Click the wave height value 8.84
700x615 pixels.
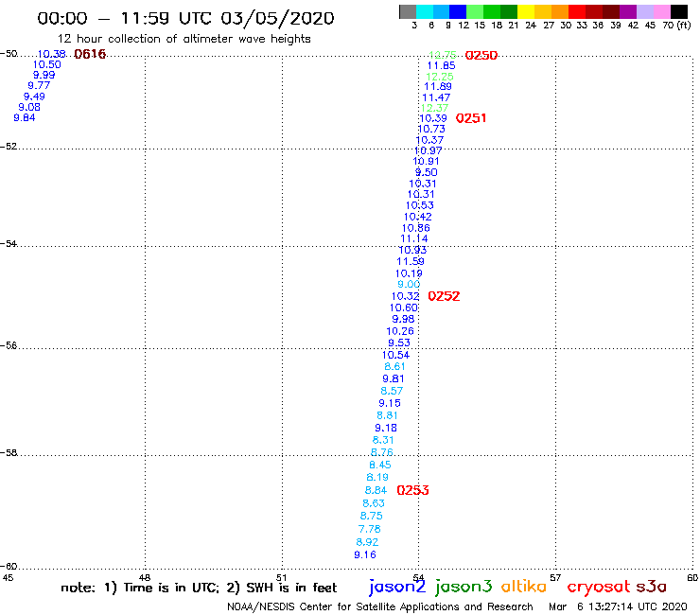376,490
